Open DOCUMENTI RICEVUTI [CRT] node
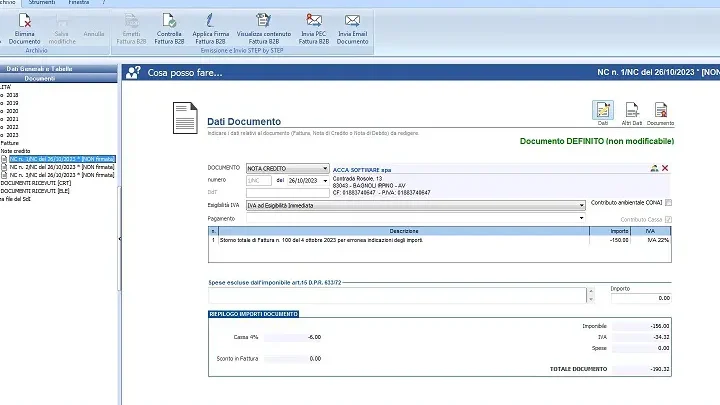This screenshot has height=405, width=720. coord(36,183)
